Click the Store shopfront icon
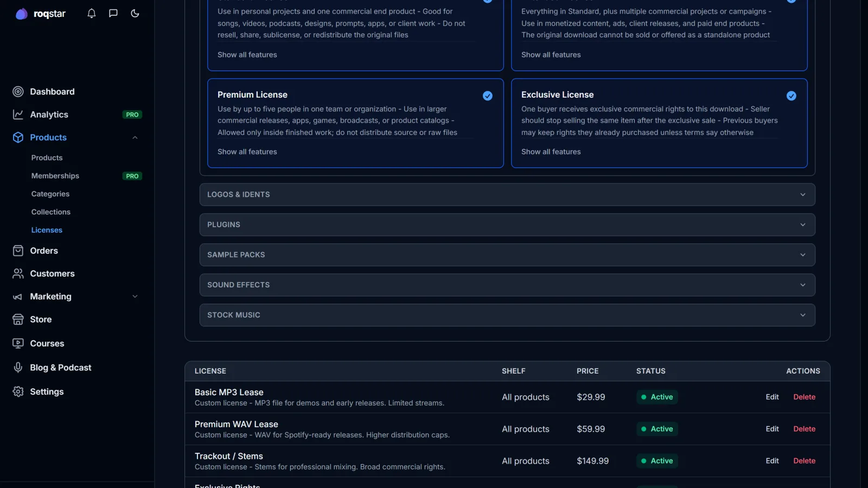The height and width of the screenshot is (488, 868). tap(18, 319)
